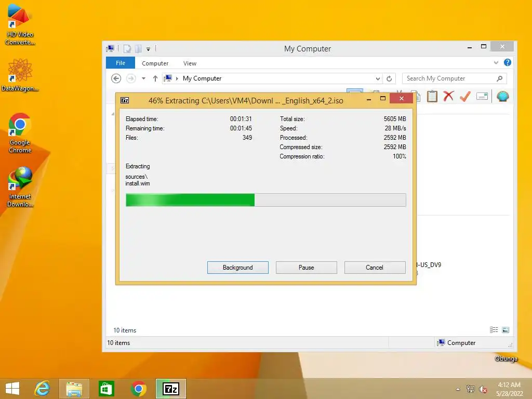
Task: Click the search magnifier icon
Action: coord(499,79)
